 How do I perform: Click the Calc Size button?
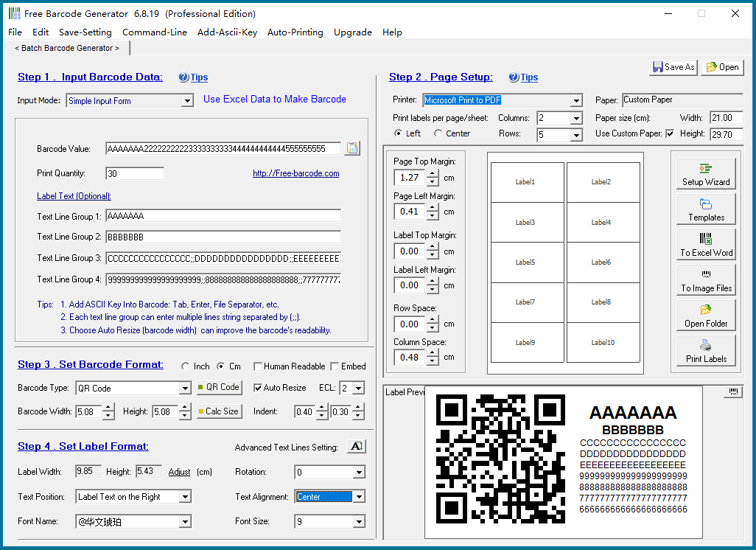tap(219, 411)
